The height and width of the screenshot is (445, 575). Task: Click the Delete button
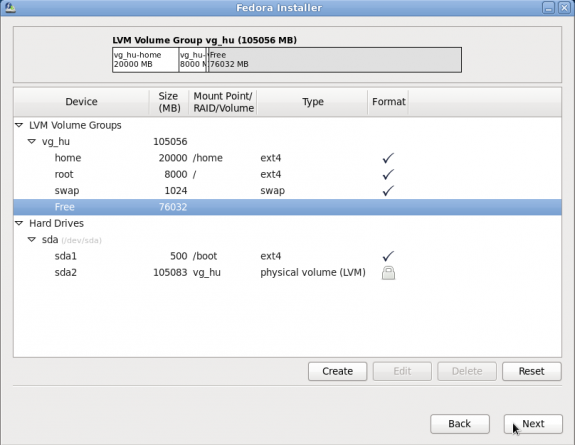point(467,371)
